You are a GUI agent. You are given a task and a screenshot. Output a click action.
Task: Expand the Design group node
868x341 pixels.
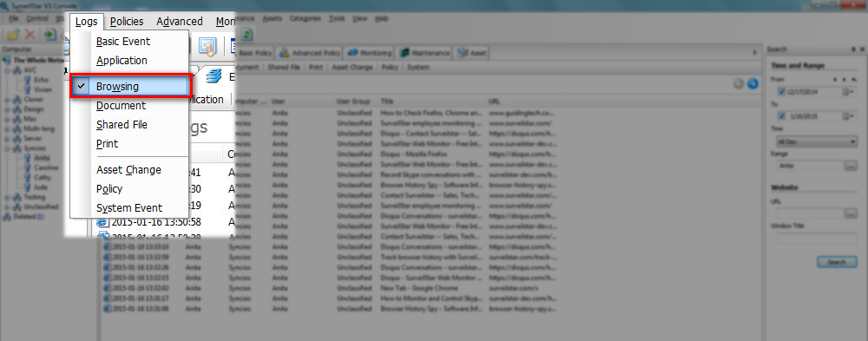7,109
